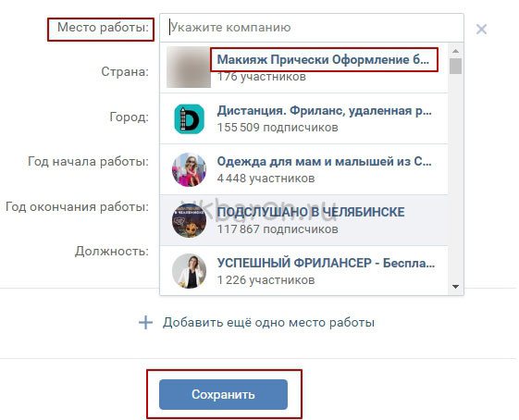Pick Одежда для мам и малышей option

pyautogui.click(x=303, y=169)
